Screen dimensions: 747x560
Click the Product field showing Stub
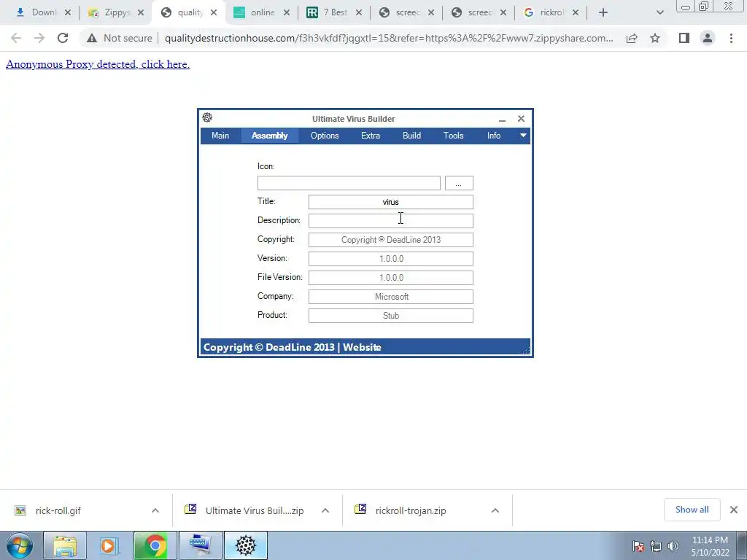[x=391, y=316]
